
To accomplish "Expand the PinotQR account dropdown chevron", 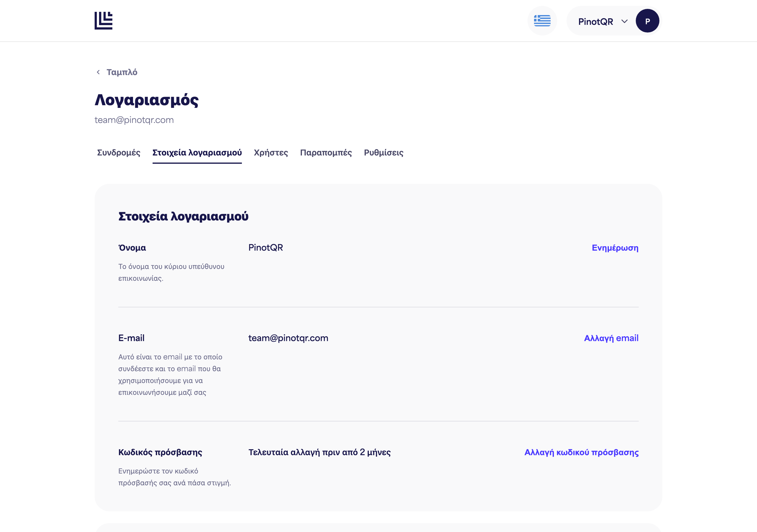I will click(624, 21).
